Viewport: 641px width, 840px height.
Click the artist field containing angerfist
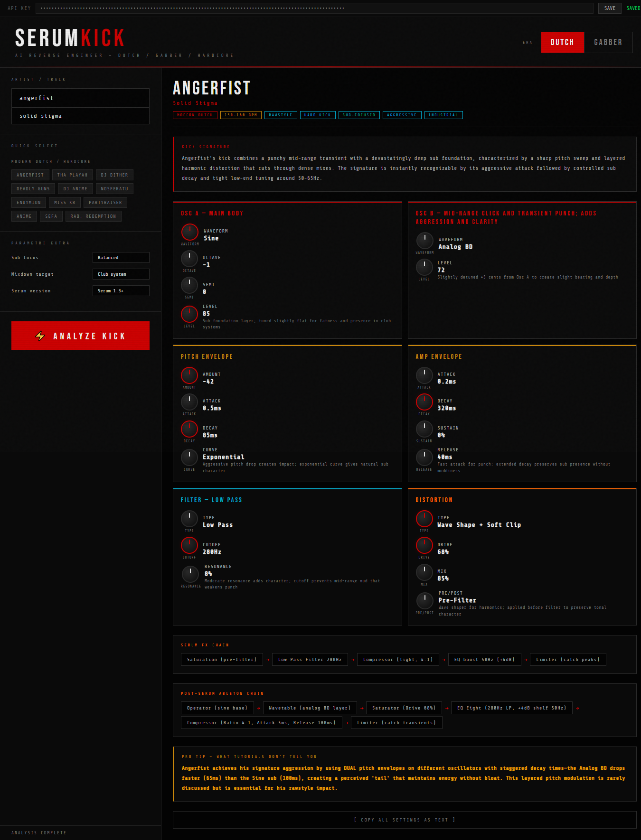pos(80,98)
